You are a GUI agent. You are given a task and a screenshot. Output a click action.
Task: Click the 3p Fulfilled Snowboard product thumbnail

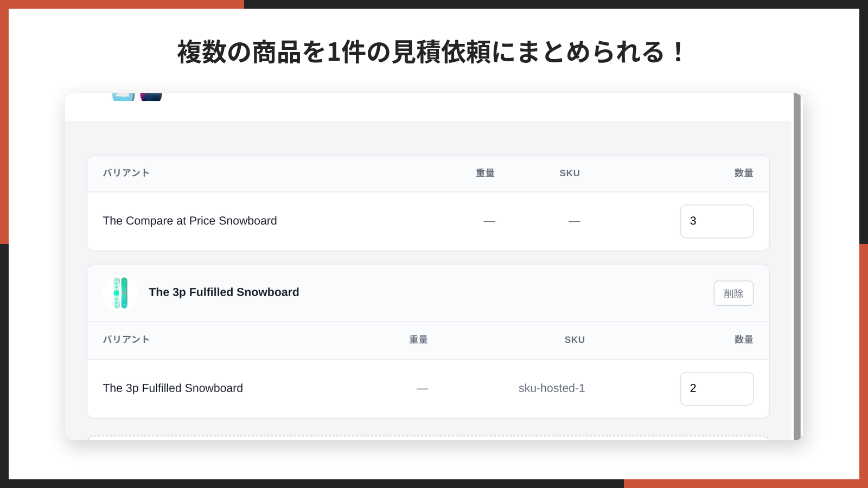(x=120, y=293)
